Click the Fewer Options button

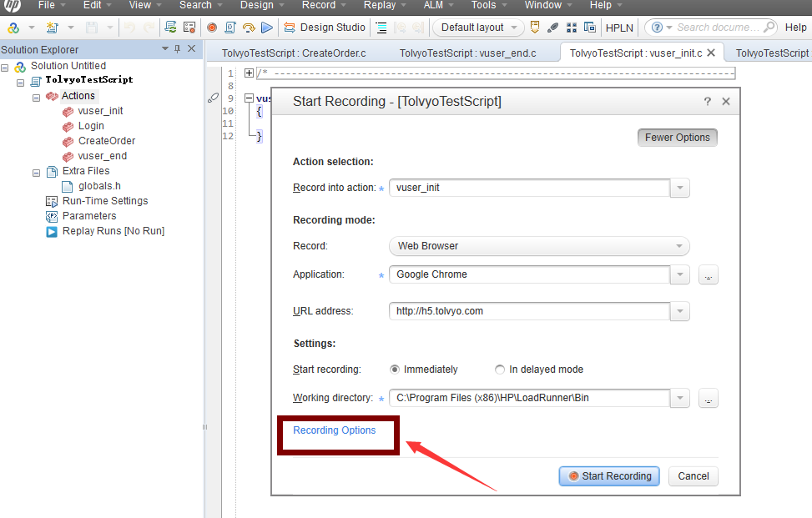click(678, 138)
